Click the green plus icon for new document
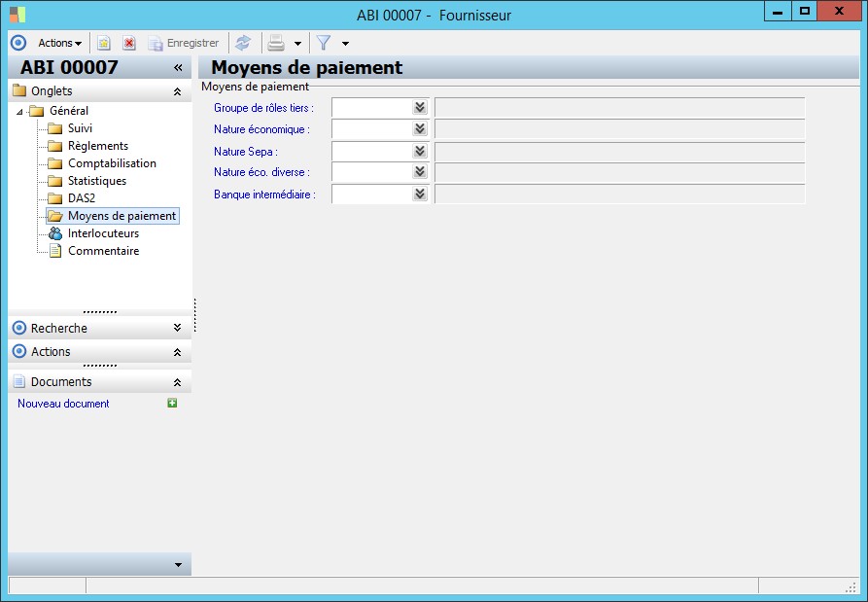 (172, 404)
